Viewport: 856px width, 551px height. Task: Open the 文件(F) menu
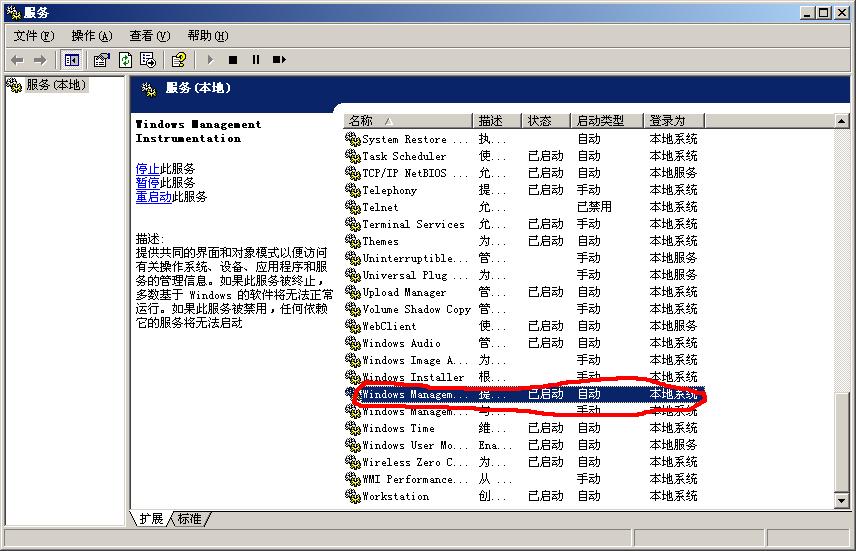[x=34, y=36]
